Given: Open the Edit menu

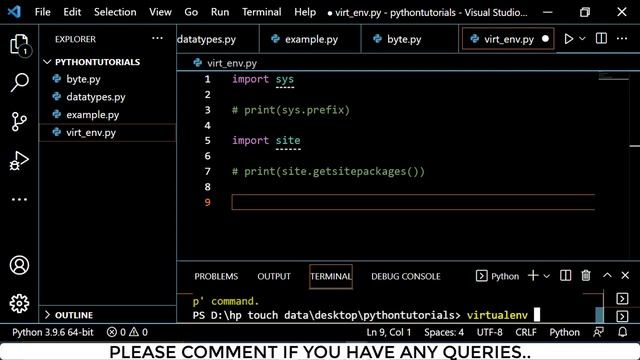Looking at the screenshot, I should pos(72,12).
